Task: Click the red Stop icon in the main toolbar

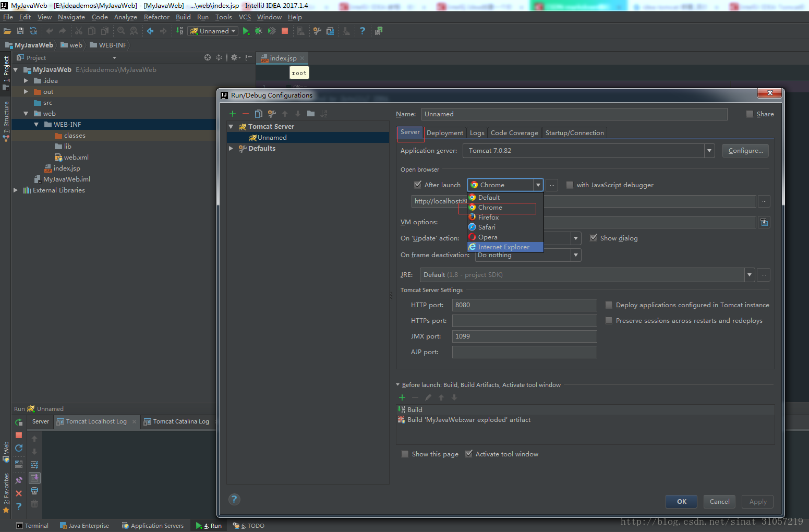Action: point(285,31)
